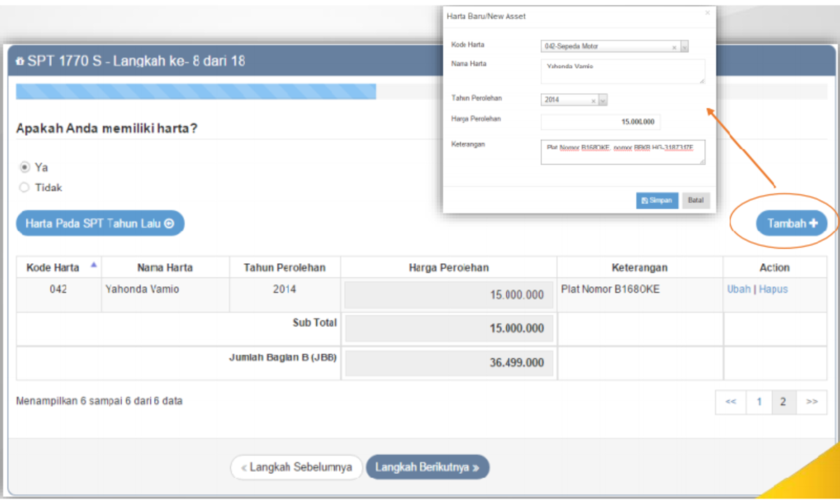The height and width of the screenshot is (504, 840).
Task: Click Simpan with the save icon
Action: tap(657, 200)
